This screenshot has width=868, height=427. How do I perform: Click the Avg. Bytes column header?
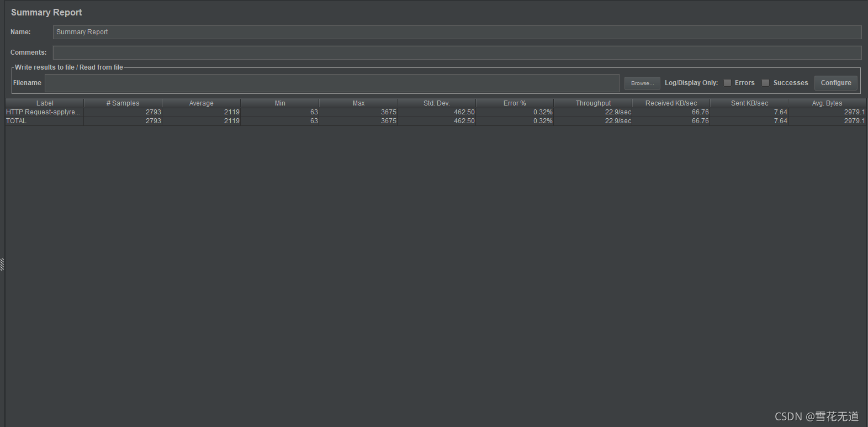pos(827,103)
